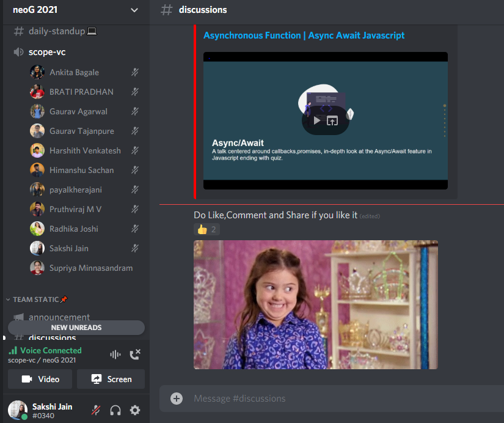Select Himanshu Sachan's avatar
The height and width of the screenshot is (423, 504).
click(x=37, y=170)
